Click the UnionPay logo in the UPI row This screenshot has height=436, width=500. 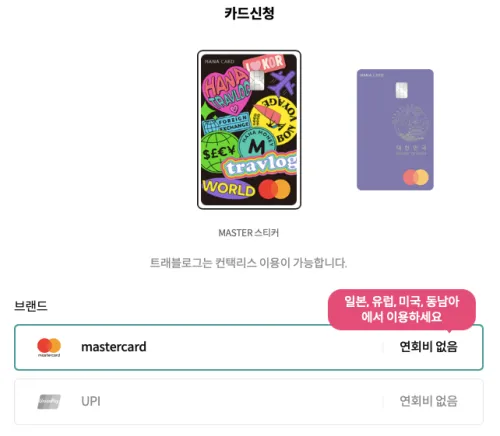[49, 402]
